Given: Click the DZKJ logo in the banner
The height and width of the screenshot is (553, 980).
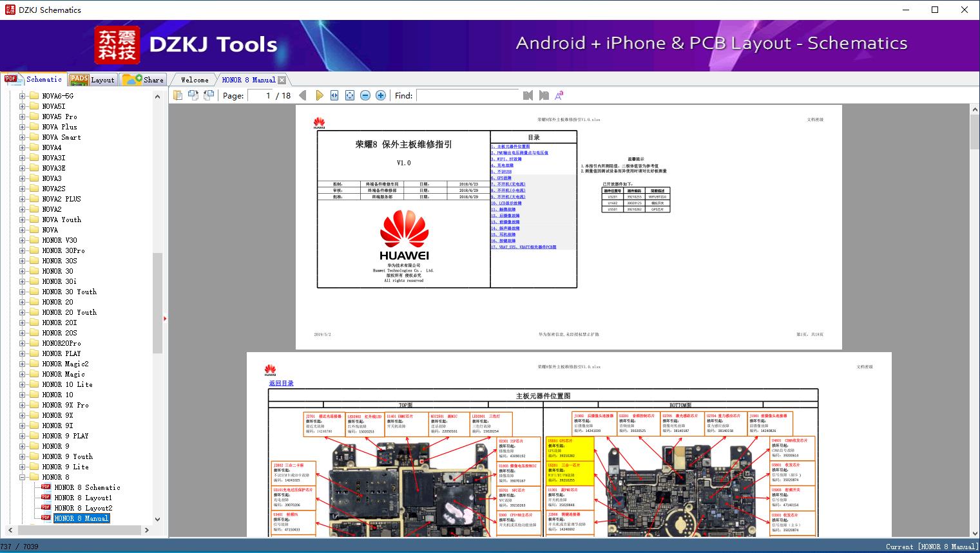Looking at the screenshot, I should coord(117,45).
